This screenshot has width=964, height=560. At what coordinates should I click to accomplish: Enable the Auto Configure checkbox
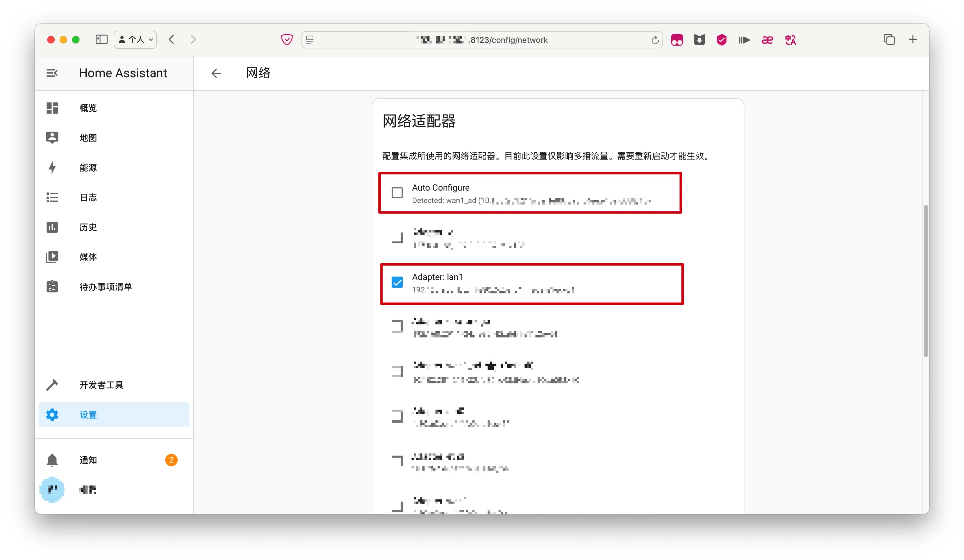click(x=397, y=193)
